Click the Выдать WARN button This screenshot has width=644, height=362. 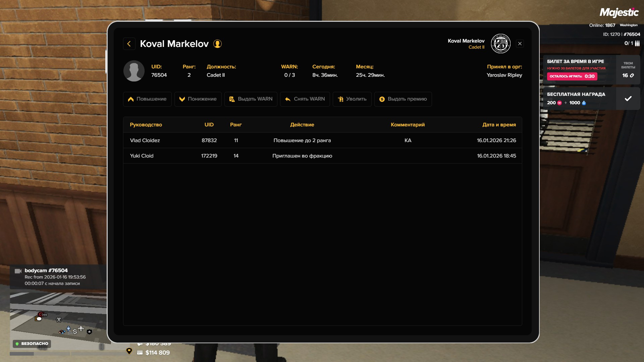(251, 99)
